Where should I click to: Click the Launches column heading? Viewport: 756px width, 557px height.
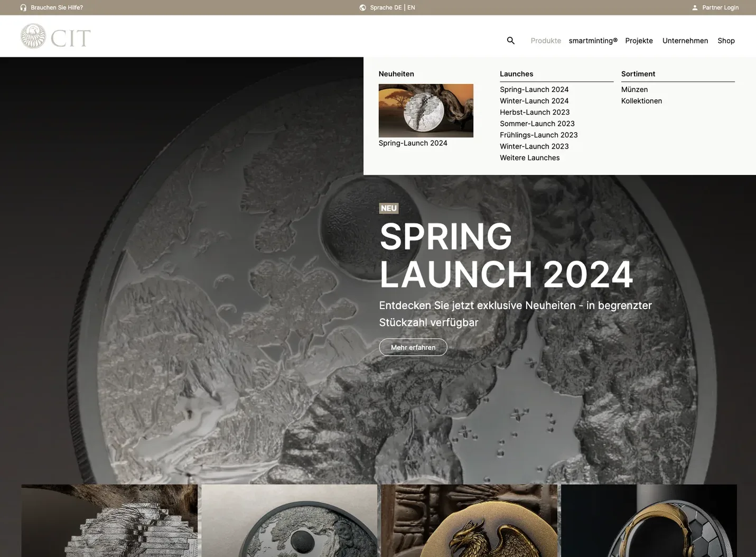pyautogui.click(x=517, y=74)
